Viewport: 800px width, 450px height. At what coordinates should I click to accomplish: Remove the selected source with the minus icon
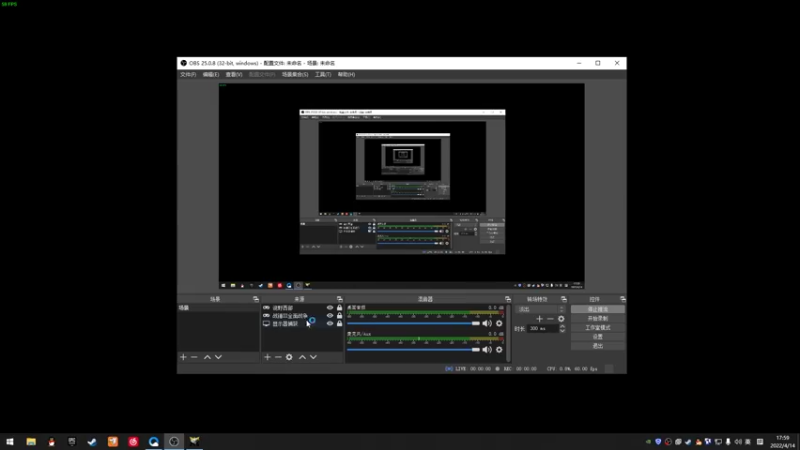click(278, 357)
